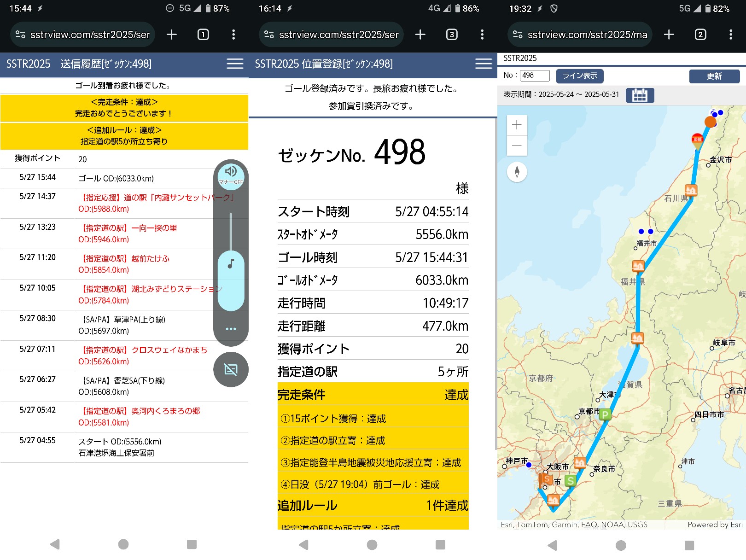Tap recents navigation in third phone

point(689,545)
